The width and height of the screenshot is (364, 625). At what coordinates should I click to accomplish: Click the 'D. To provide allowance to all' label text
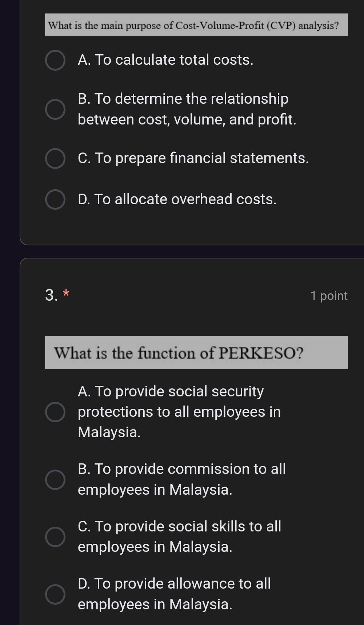pyautogui.click(x=174, y=584)
